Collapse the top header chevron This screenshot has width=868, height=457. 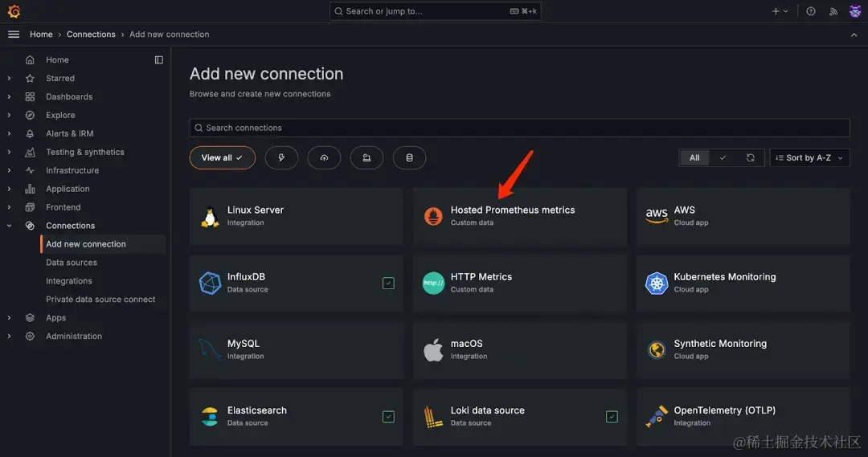(854, 35)
